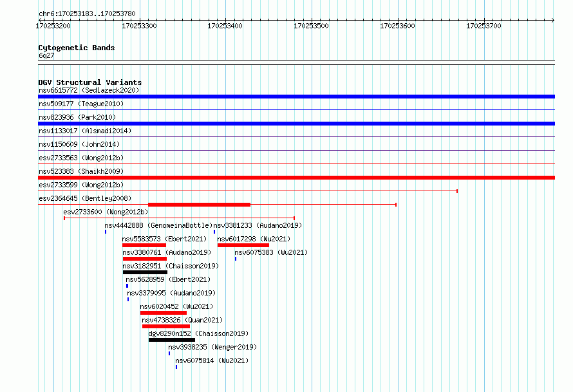Open the dgv8290n152 (Chaisson2019) label
This screenshot has height=392, width=573.
(x=198, y=333)
